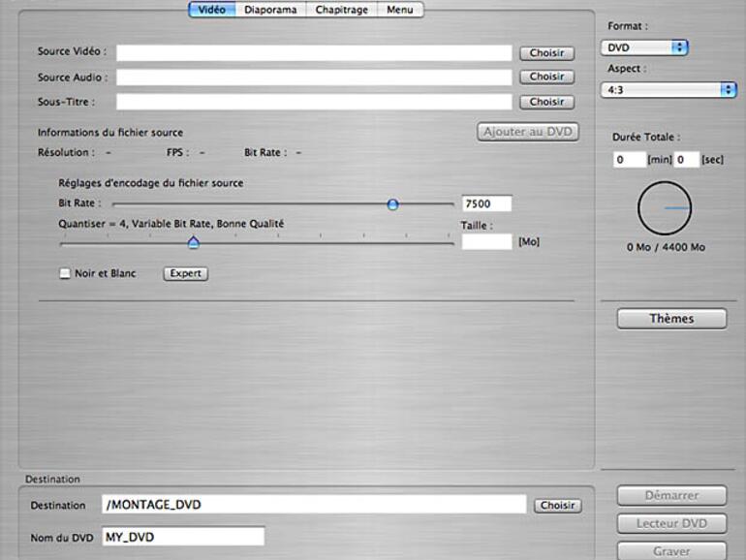Viewport: 746px width, 560px height.
Task: Click Choisir next to Sous-Titre
Action: pos(546,102)
